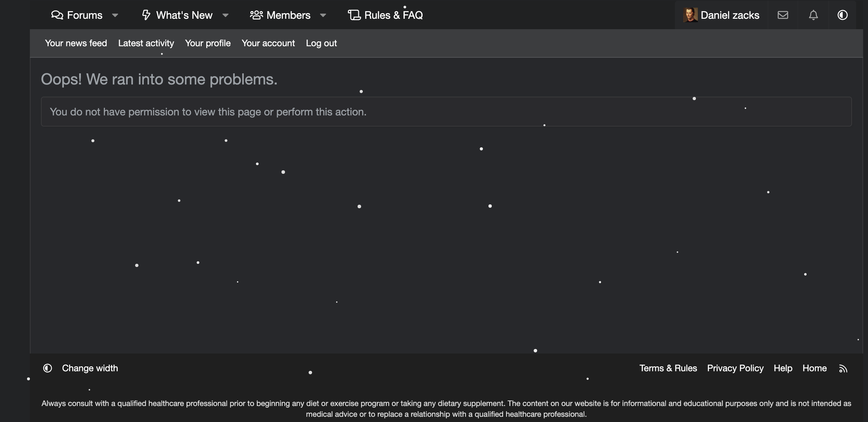Expand the What's New dropdown arrow
The height and width of the screenshot is (422, 868).
click(x=225, y=15)
